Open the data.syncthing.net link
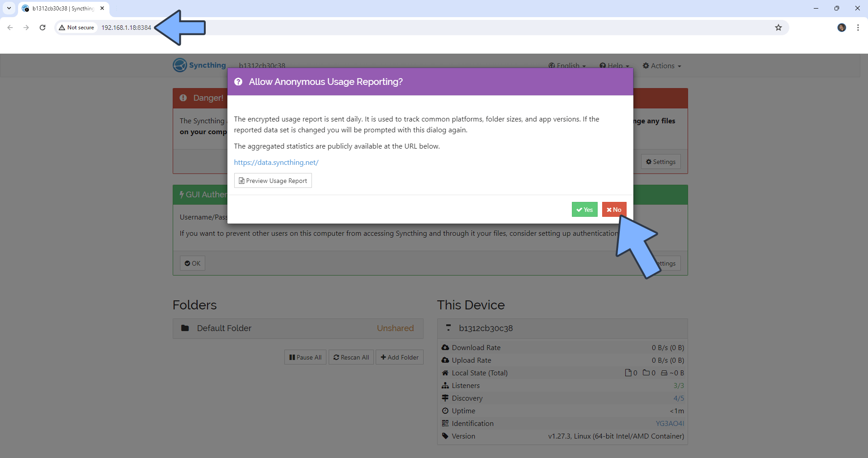This screenshot has height=458, width=868. pyautogui.click(x=276, y=162)
